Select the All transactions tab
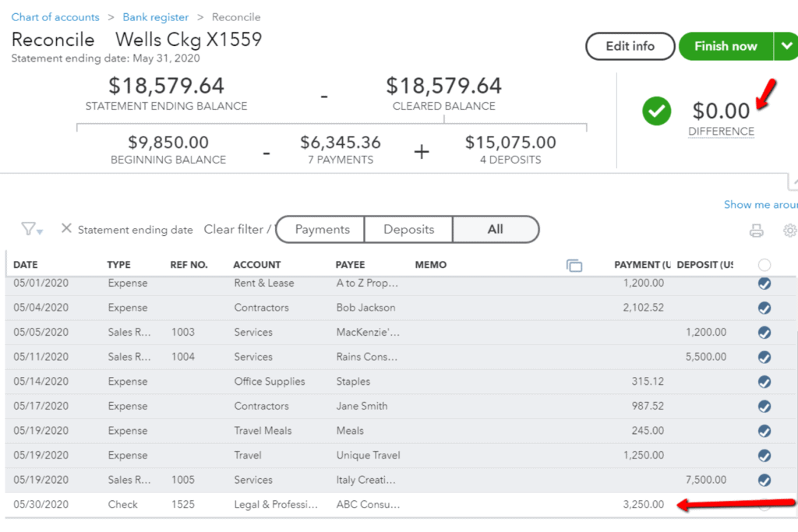 click(x=496, y=230)
